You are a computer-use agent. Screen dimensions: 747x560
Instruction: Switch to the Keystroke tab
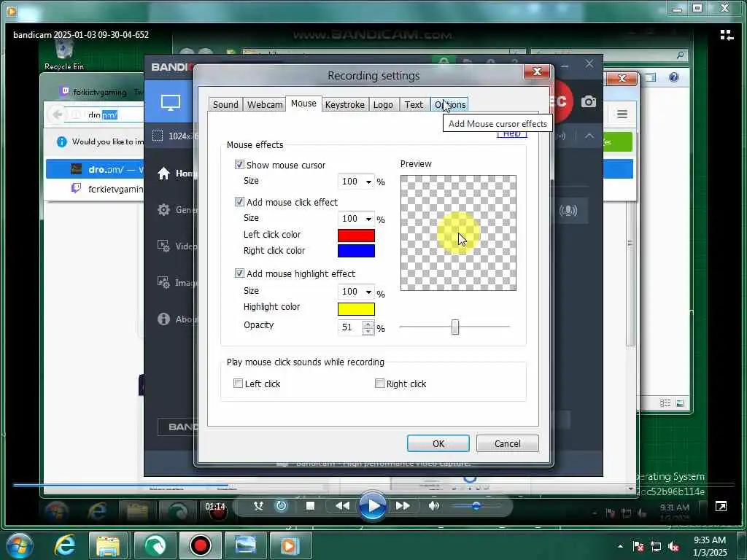[x=344, y=105]
